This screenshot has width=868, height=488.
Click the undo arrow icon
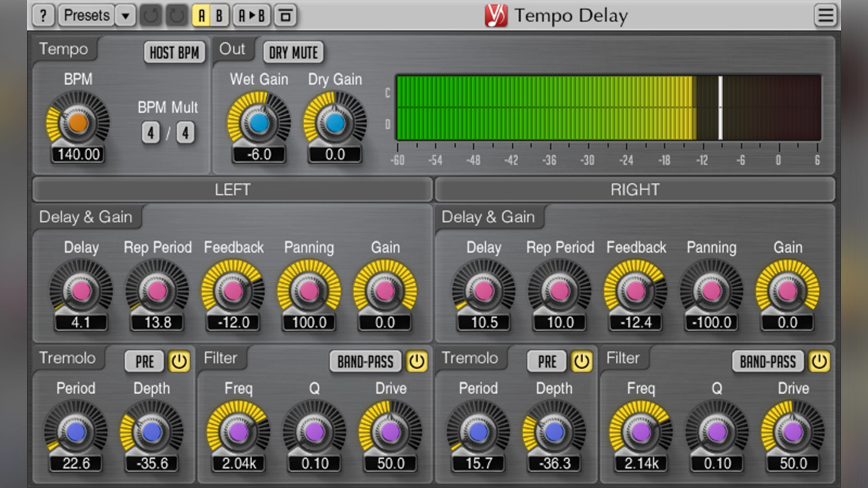pyautogui.click(x=151, y=16)
